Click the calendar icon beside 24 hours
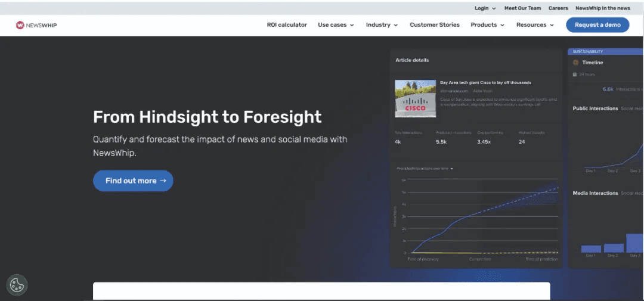Screen dimensions: 644x301 click(575, 75)
